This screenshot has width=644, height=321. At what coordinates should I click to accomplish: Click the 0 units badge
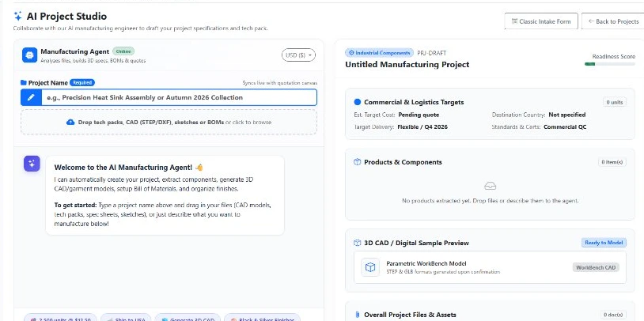tap(615, 102)
